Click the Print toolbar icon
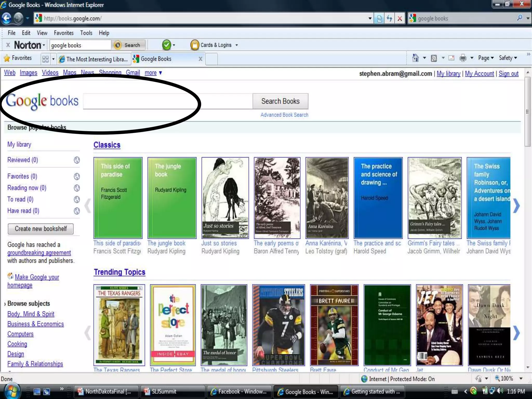Image resolution: width=532 pixels, height=399 pixels. coord(463,58)
